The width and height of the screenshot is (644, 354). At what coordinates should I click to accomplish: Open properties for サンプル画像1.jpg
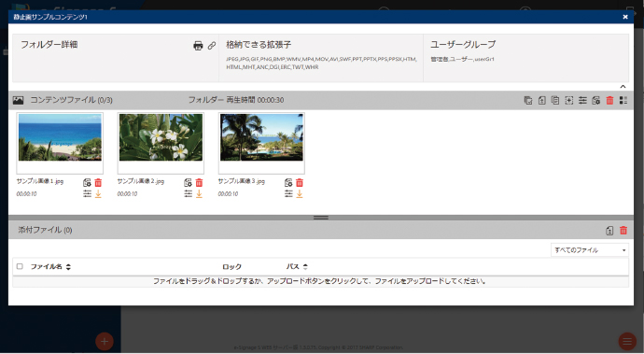pyautogui.click(x=87, y=183)
